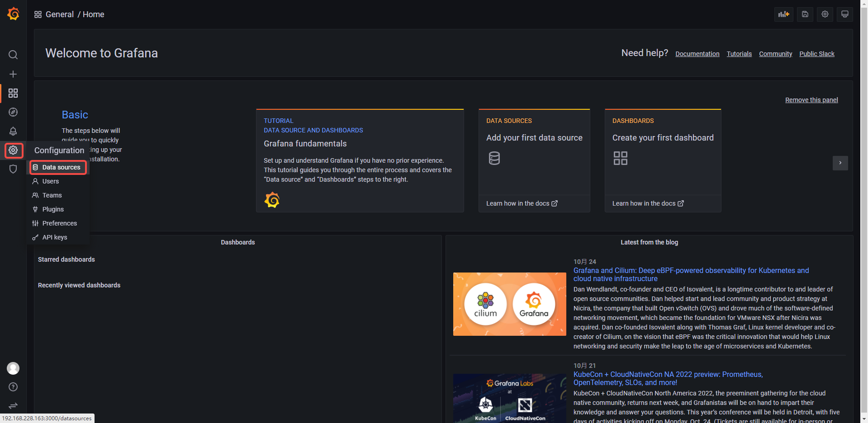
Task: Open the Server Admin shield icon
Action: pyautogui.click(x=13, y=169)
